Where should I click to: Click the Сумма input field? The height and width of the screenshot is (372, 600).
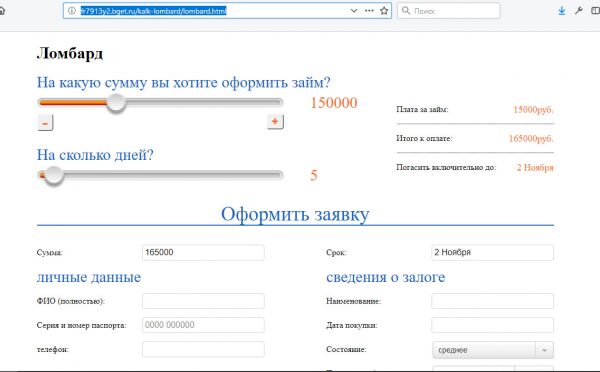point(203,253)
